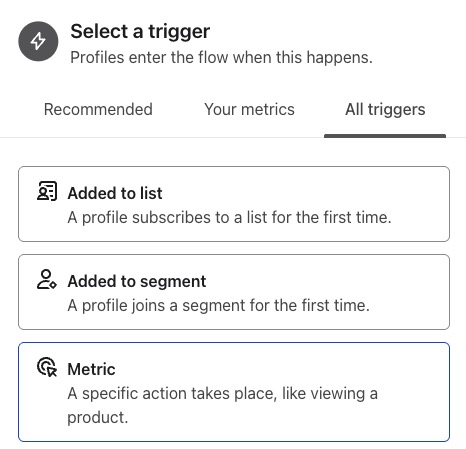Select the Metric trigger card
Image resolution: width=466 pixels, height=449 pixels.
tap(234, 392)
